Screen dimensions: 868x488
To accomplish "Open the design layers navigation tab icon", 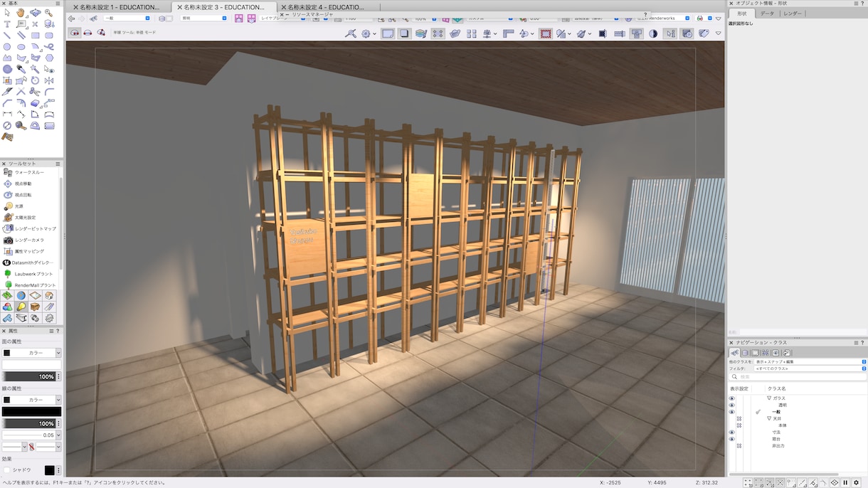I will [745, 352].
